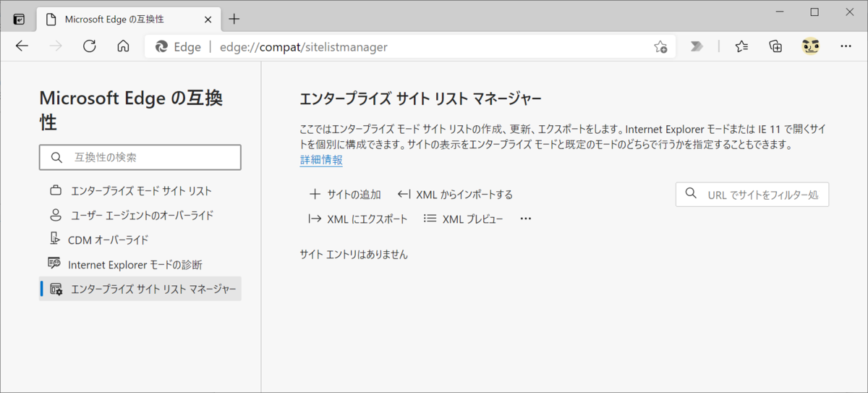Add this page to favorites star icon
This screenshot has height=393, width=868.
(x=660, y=47)
